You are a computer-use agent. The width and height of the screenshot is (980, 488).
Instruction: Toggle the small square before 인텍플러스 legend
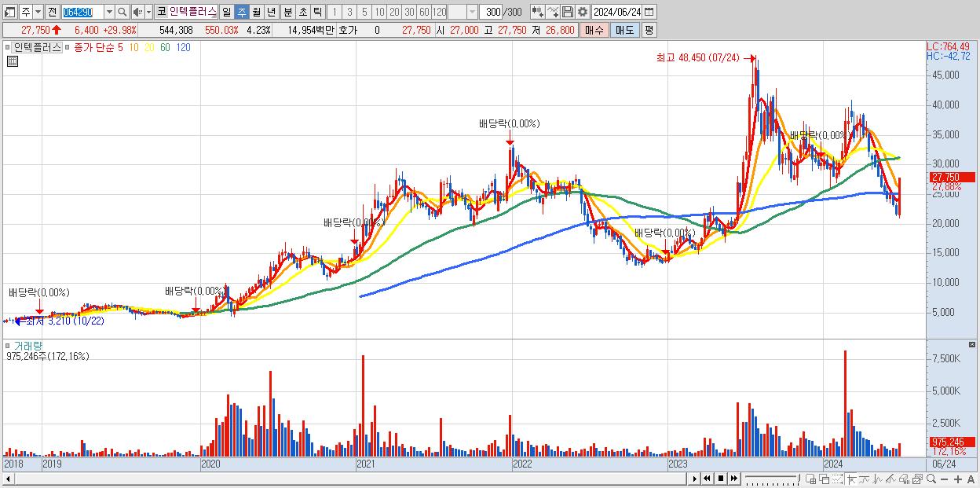point(8,47)
